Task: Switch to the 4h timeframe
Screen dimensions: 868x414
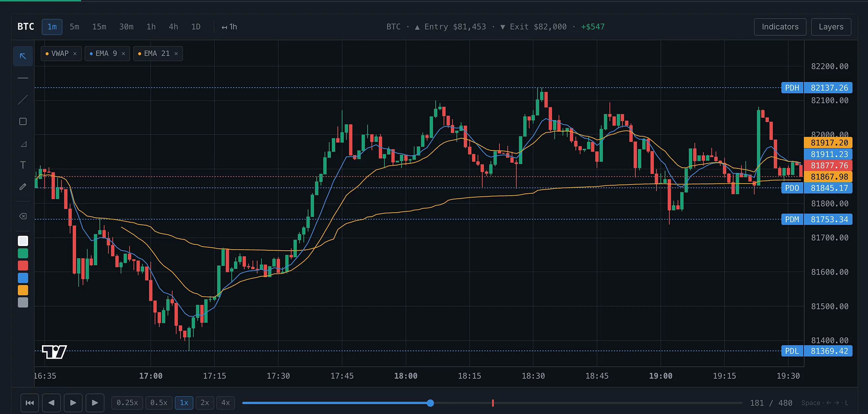Action: click(x=174, y=27)
